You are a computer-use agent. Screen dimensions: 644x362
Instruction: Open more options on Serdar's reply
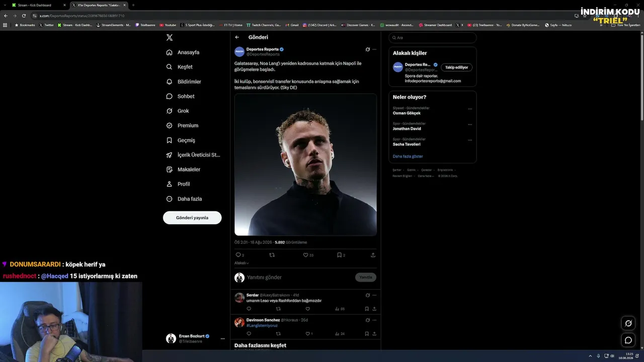[x=374, y=295]
